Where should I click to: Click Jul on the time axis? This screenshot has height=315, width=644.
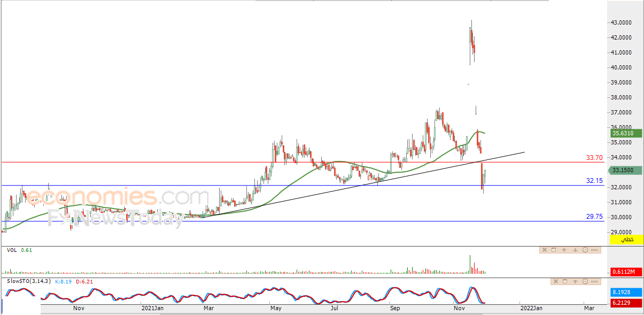335,308
